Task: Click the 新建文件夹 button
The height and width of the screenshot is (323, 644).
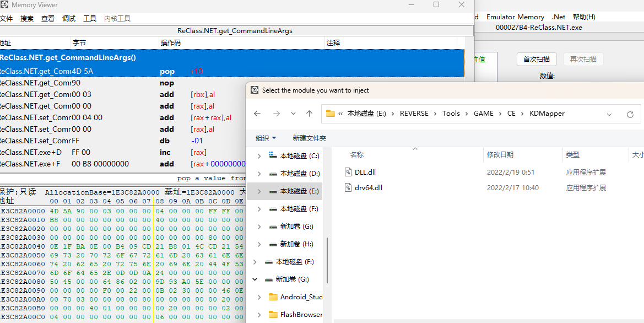Action: click(x=309, y=138)
